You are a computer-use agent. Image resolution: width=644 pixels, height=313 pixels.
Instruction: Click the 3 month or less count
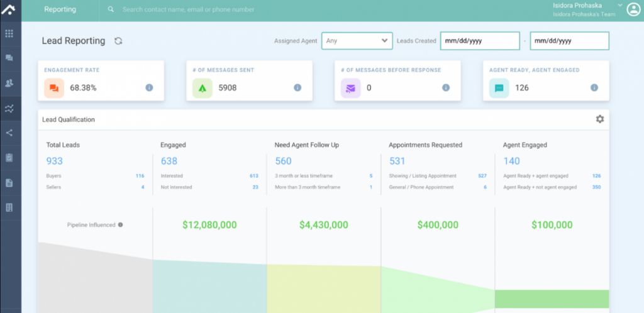371,175
